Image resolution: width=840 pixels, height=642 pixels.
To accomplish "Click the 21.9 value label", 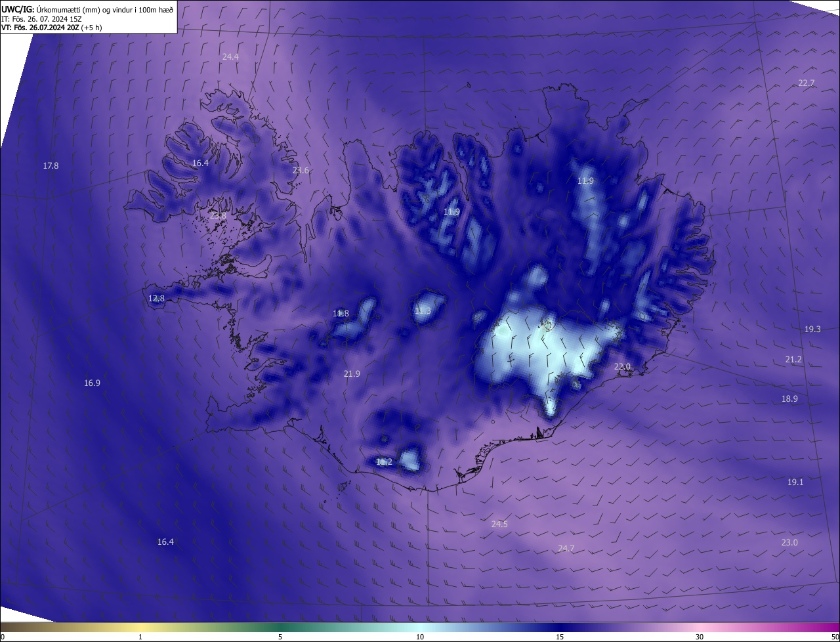I will click(352, 374).
